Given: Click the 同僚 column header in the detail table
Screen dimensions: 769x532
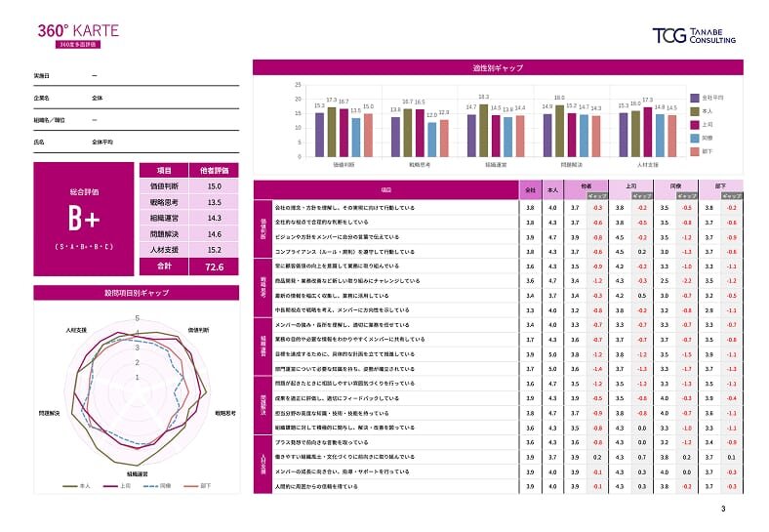Looking at the screenshot, I should [676, 186].
